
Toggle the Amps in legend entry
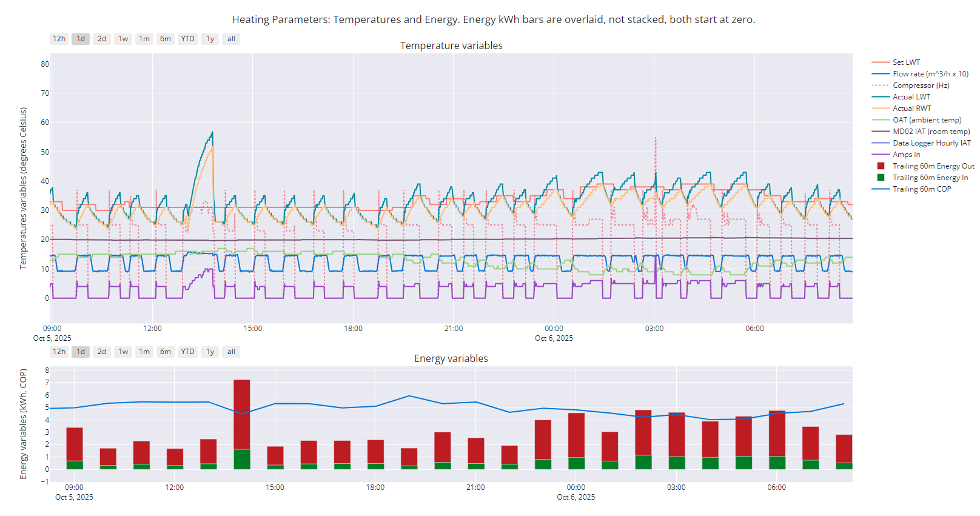coord(906,155)
